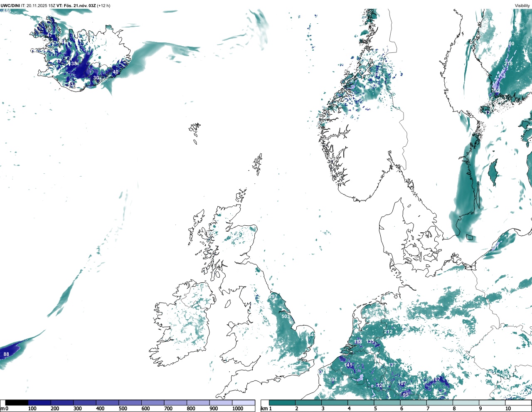Image resolution: width=532 pixels, height=412 pixels.
Task: Click the 456 value in top-left corner
Action: pos(6,11)
